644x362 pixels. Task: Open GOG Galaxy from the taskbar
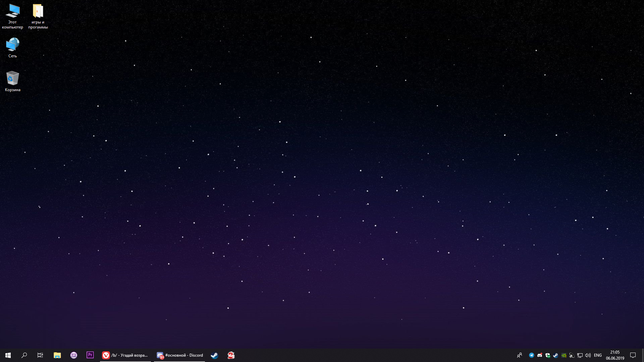click(74, 355)
